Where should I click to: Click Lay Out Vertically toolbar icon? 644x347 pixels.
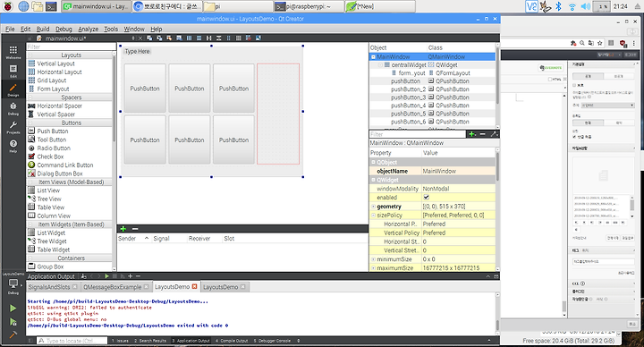coord(199,38)
